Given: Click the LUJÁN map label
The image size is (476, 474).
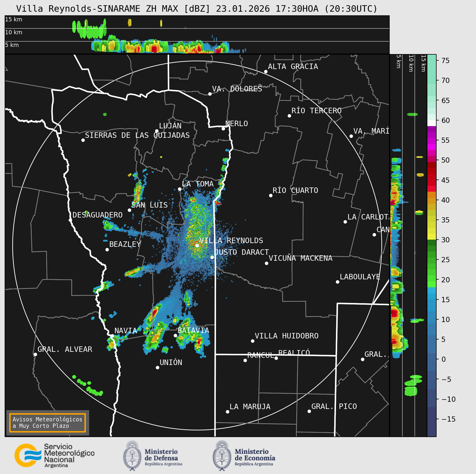Looking at the screenshot, I should pos(170,126).
